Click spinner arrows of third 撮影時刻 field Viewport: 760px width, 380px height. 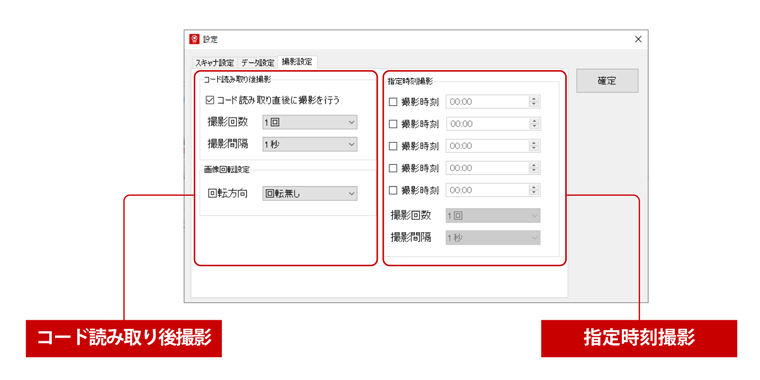tap(535, 145)
